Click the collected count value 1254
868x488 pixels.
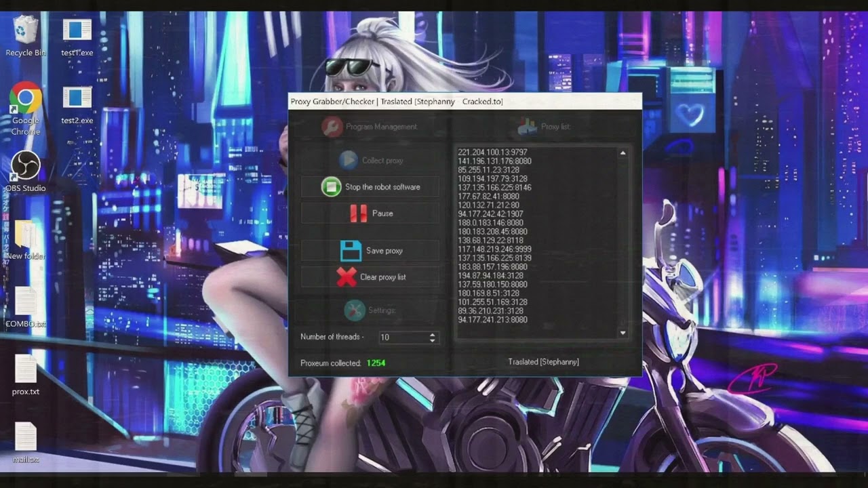[x=376, y=363]
